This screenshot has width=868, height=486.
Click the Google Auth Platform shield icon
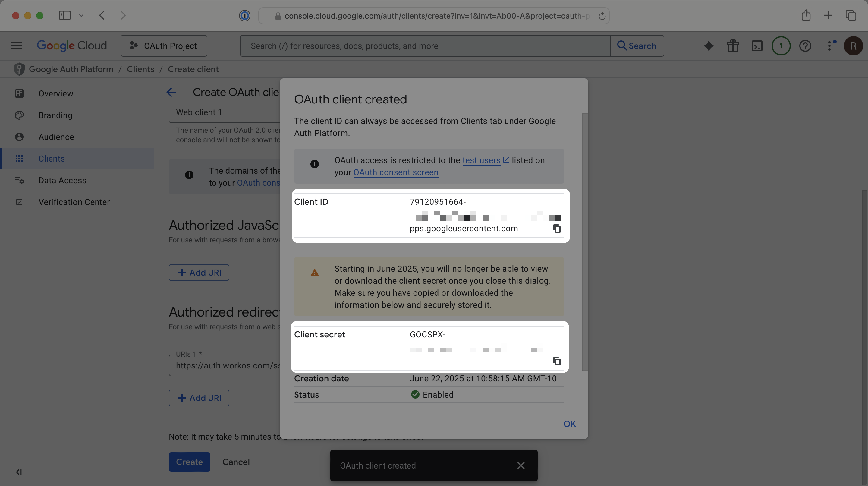[19, 69]
